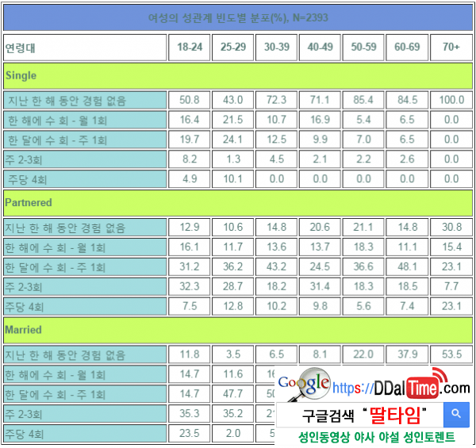Click '한 달에 수 회 - 주 1회' under Single
Screen dimensions: 476x448
click(x=85, y=140)
